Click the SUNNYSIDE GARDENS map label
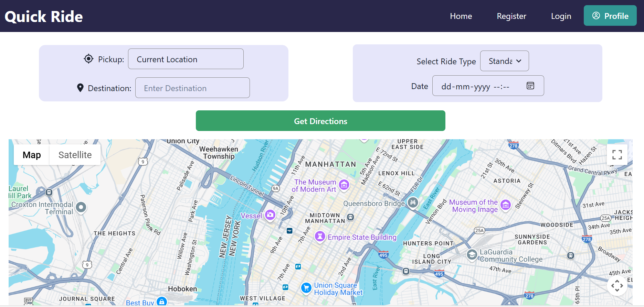Image resolution: width=644 pixels, height=307 pixels. 532,240
